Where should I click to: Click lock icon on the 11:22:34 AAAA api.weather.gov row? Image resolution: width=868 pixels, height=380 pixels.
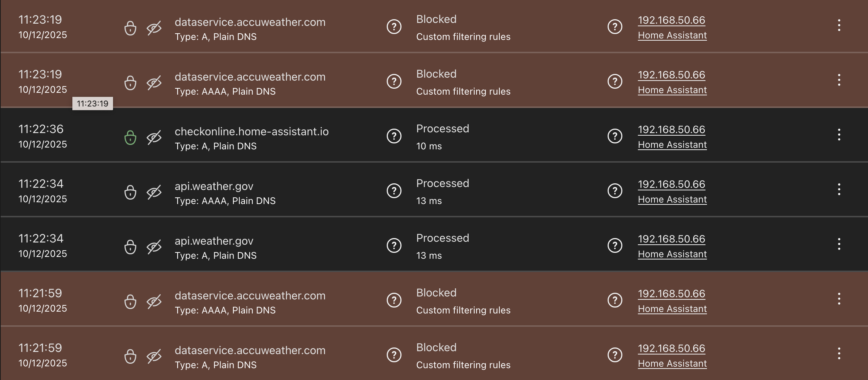[x=130, y=192]
